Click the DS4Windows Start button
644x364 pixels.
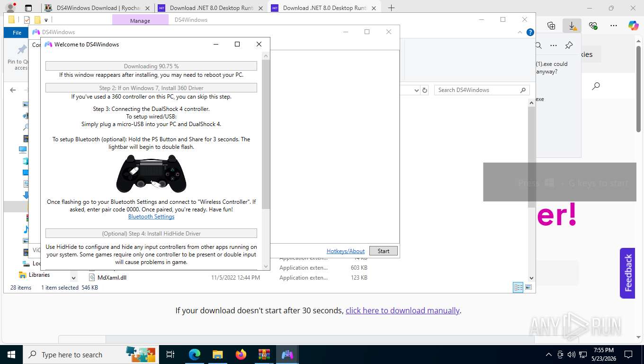tap(384, 251)
